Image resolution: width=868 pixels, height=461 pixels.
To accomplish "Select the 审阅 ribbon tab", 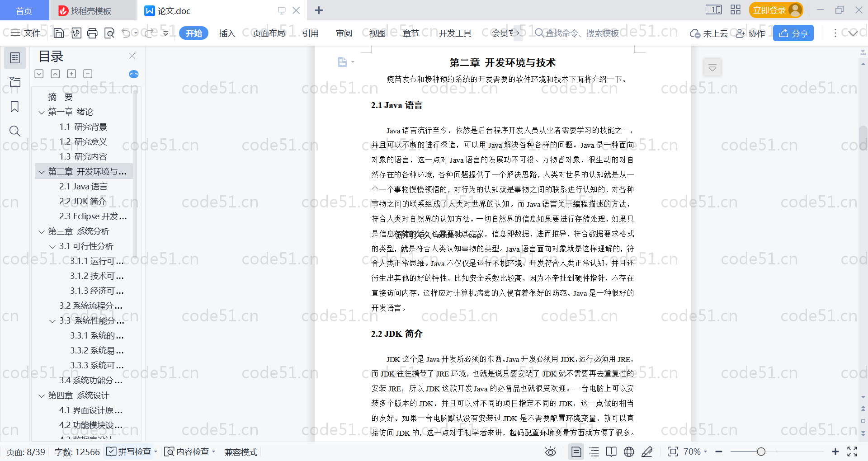I will click(344, 33).
